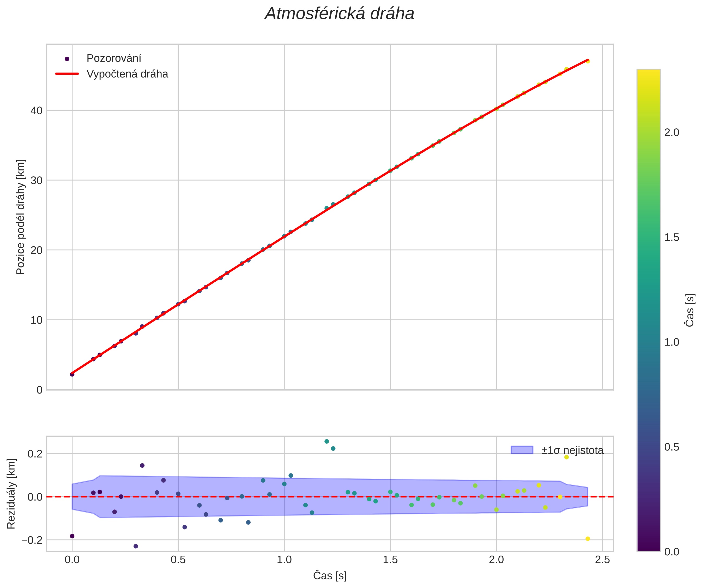Click the yellow residual point at bottom right

pyautogui.click(x=588, y=539)
